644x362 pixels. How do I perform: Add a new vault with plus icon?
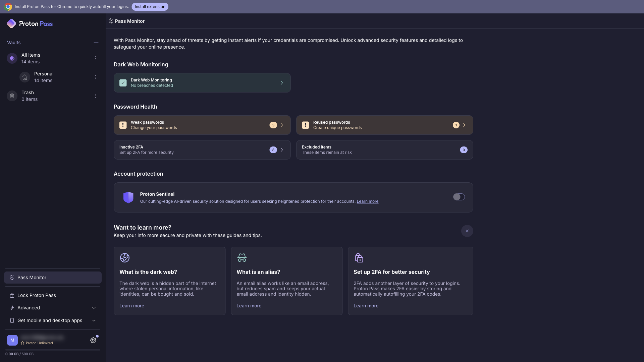(96, 43)
